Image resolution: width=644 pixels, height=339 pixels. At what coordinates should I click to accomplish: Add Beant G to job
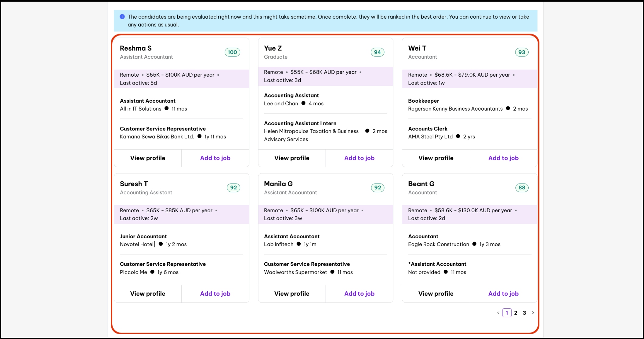tap(503, 294)
